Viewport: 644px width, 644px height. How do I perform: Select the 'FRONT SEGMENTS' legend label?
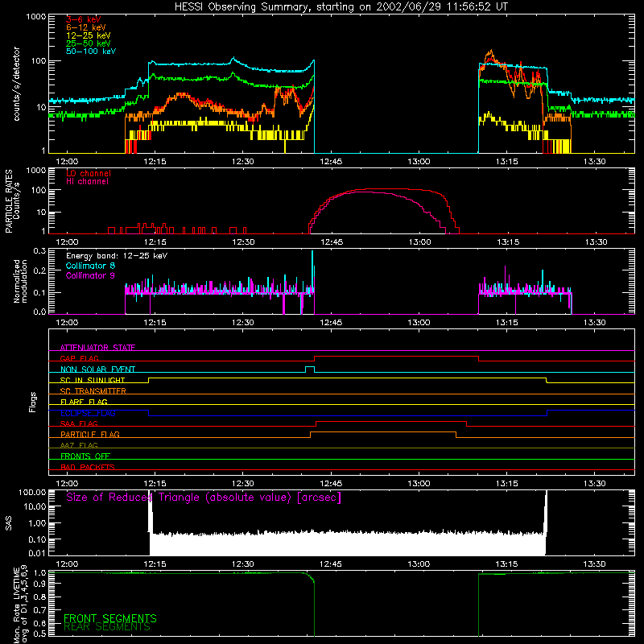click(110, 618)
